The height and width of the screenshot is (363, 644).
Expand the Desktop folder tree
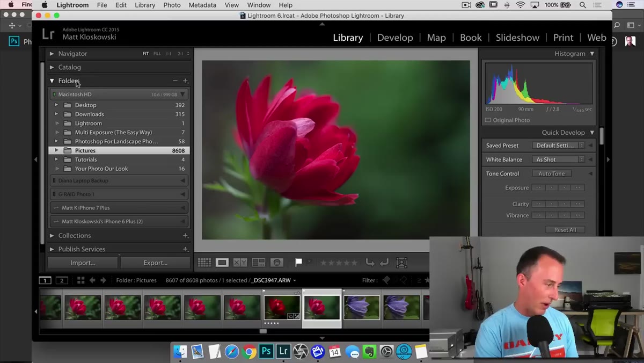56,105
